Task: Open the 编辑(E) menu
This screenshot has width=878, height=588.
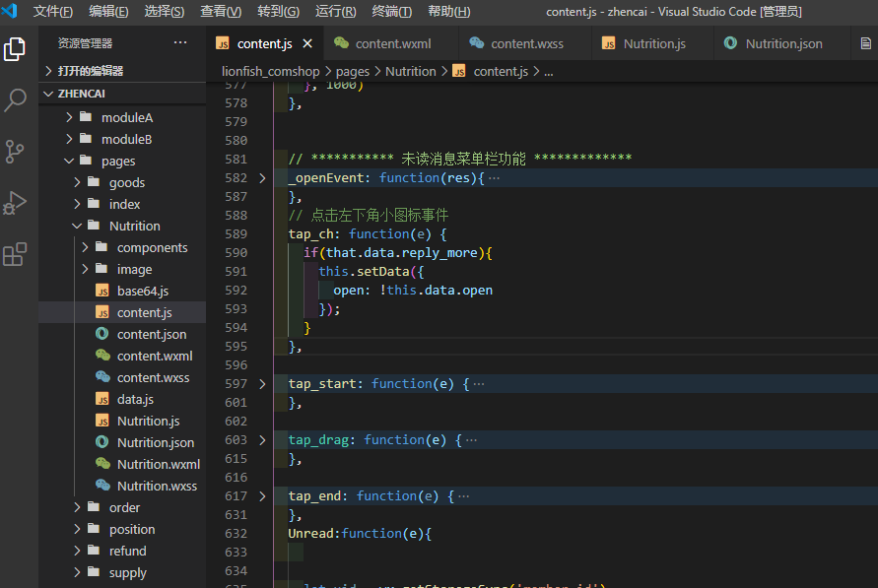Action: coord(108,11)
